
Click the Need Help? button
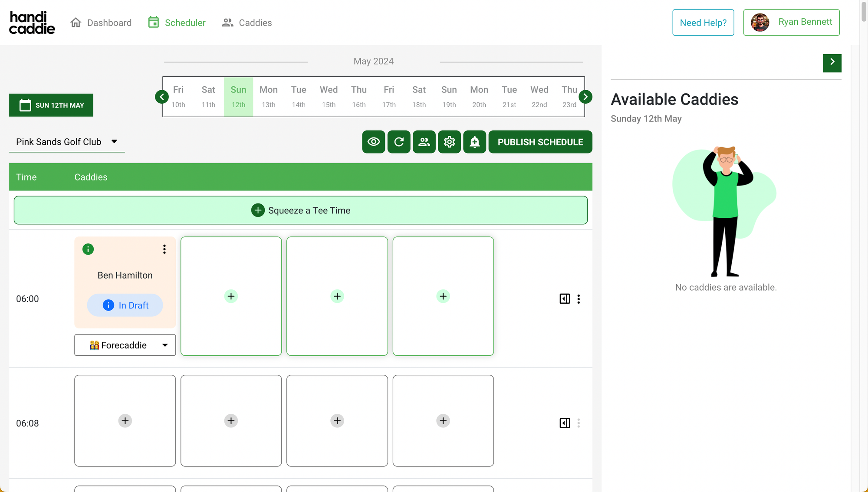coord(703,23)
